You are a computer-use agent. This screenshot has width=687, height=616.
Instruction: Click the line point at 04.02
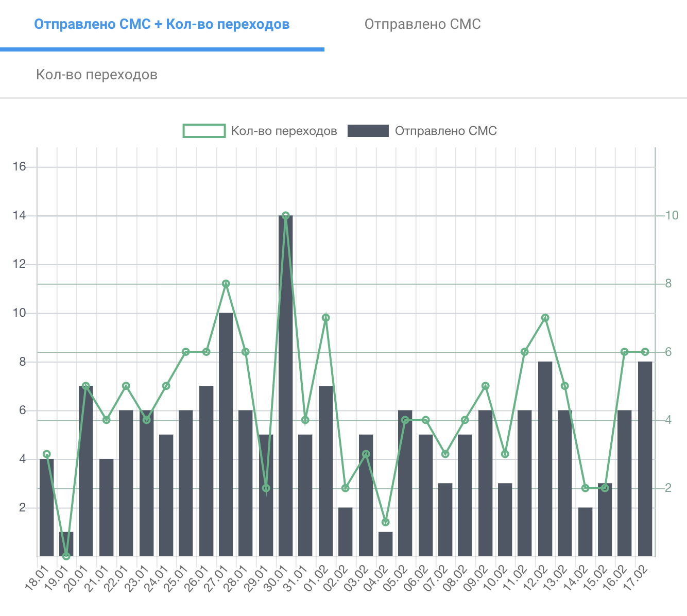coord(386,522)
